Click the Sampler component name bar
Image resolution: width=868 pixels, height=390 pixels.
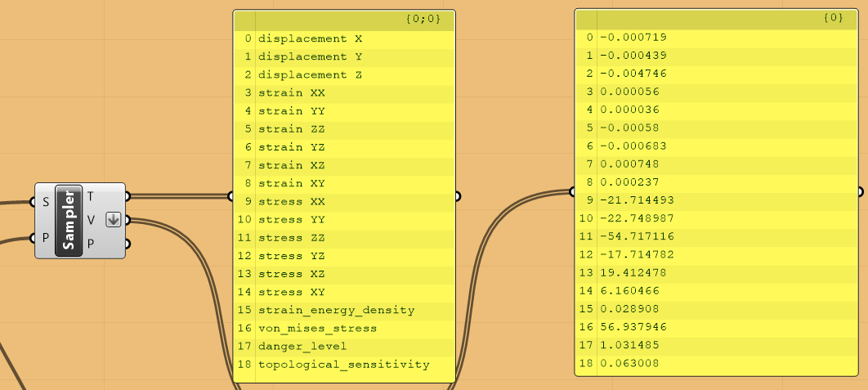click(69, 220)
